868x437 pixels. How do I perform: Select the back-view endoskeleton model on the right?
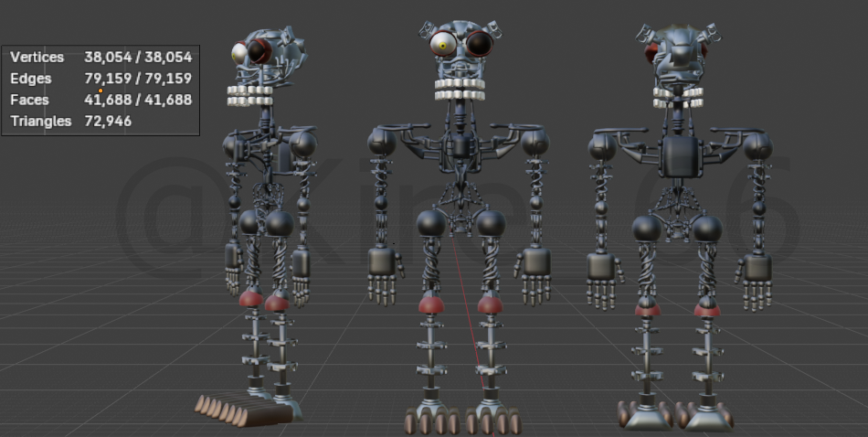click(x=680, y=227)
